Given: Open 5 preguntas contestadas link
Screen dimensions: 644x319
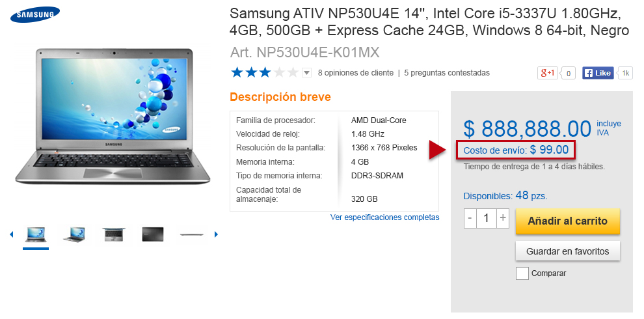Looking at the screenshot, I should coord(447,73).
